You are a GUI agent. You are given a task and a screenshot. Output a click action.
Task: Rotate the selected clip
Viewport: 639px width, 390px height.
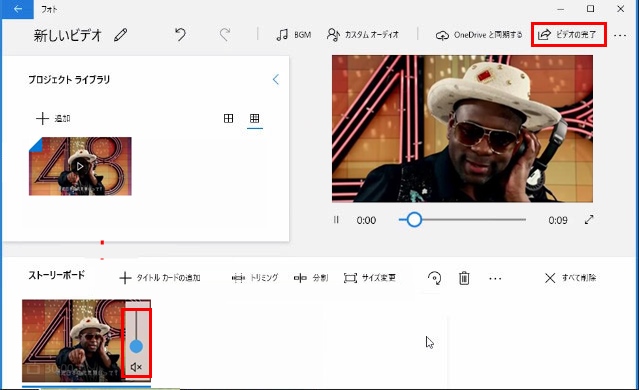tap(434, 278)
